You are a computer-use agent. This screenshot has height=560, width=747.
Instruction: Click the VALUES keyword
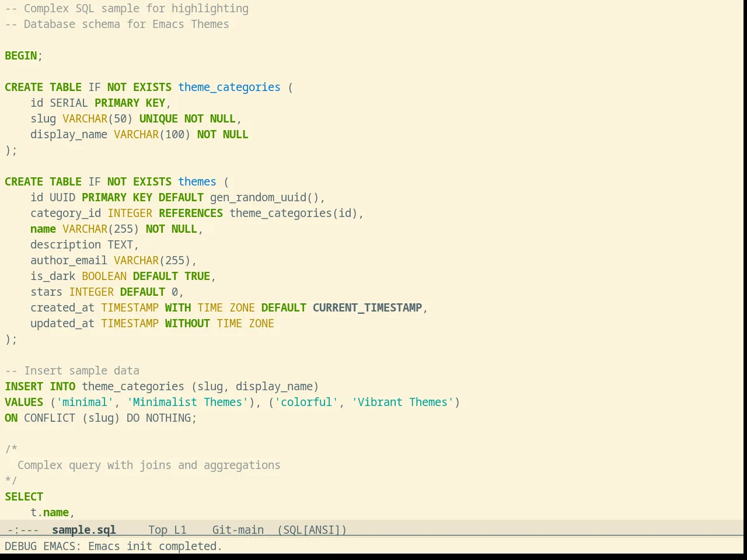[x=24, y=402]
